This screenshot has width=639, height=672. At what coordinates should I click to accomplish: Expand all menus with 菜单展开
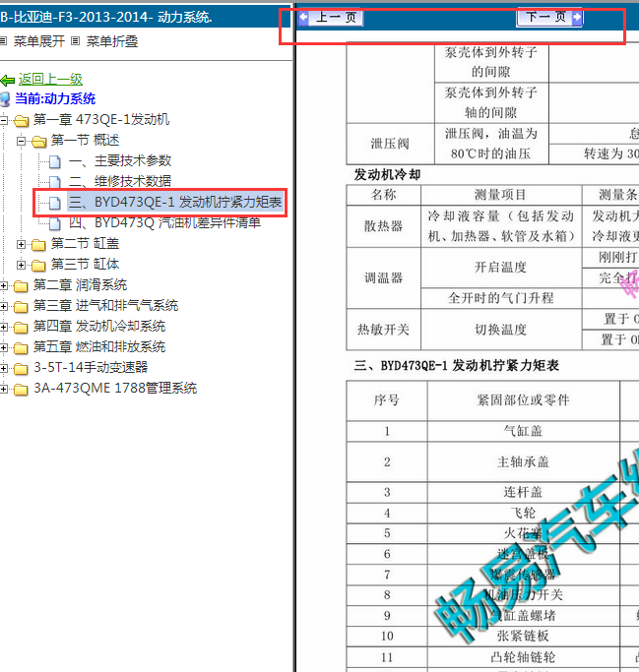(x=39, y=41)
